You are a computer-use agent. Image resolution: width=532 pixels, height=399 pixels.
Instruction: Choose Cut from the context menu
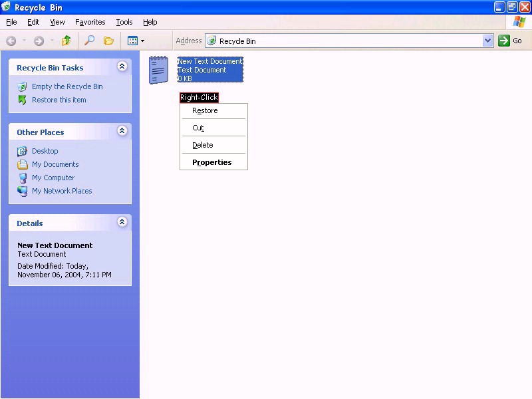click(x=213, y=128)
